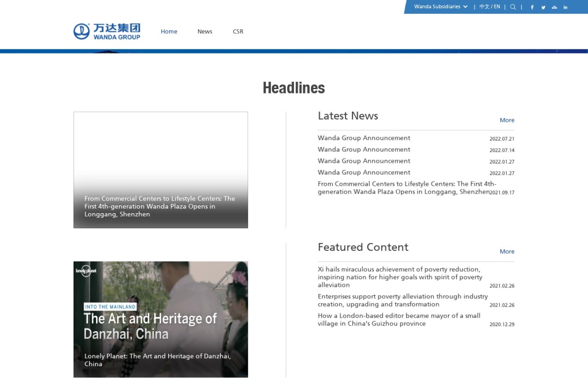Open the Facebook icon in the top bar
The image size is (588, 392).
pos(532,7)
